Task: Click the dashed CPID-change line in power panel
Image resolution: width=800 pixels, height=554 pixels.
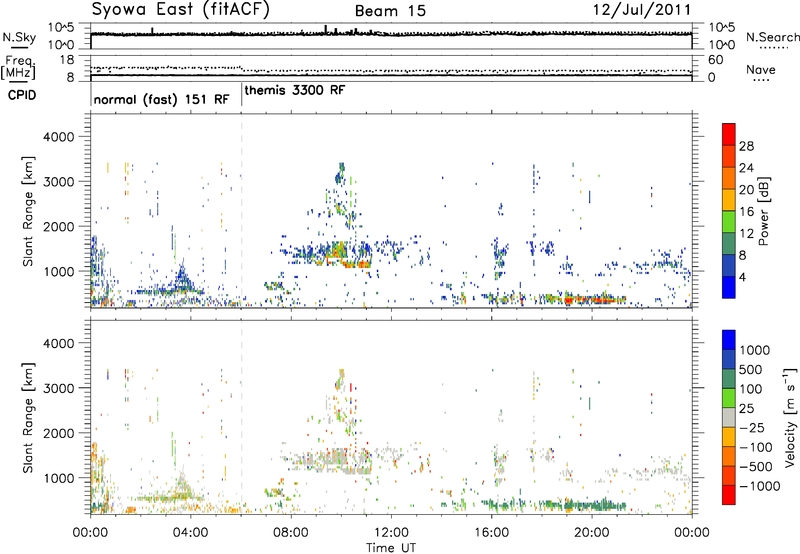Action: (241, 211)
